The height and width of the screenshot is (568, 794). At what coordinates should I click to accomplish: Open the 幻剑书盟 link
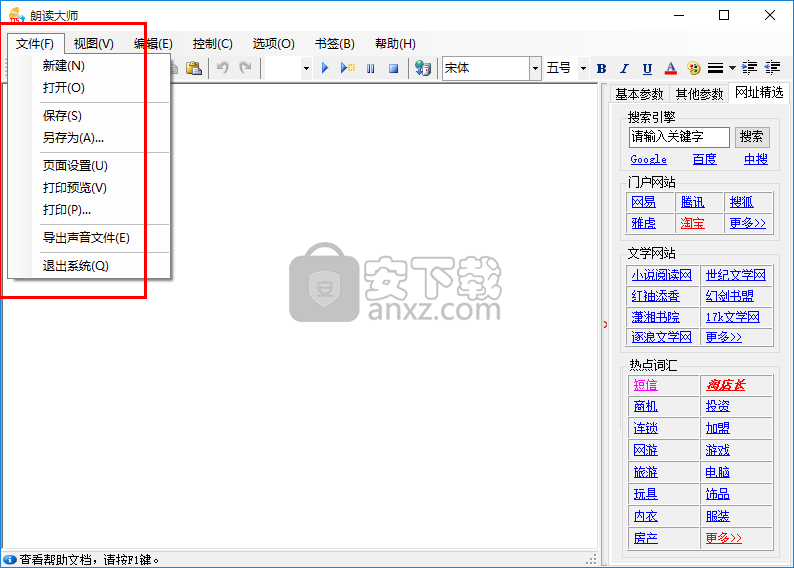pos(730,296)
